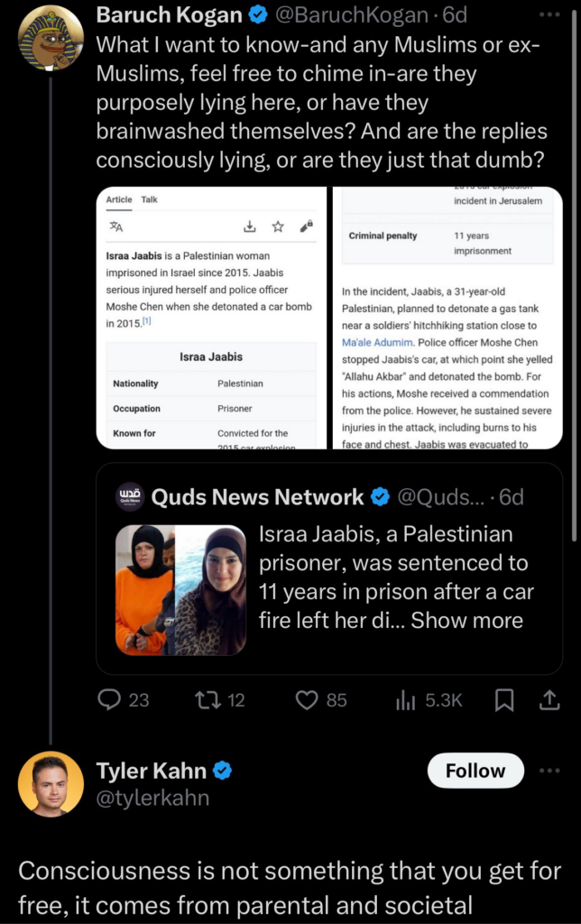This screenshot has height=924, width=581.
Task: Select the Talk tab in the Wikipedia screenshot
Action: click(x=148, y=199)
